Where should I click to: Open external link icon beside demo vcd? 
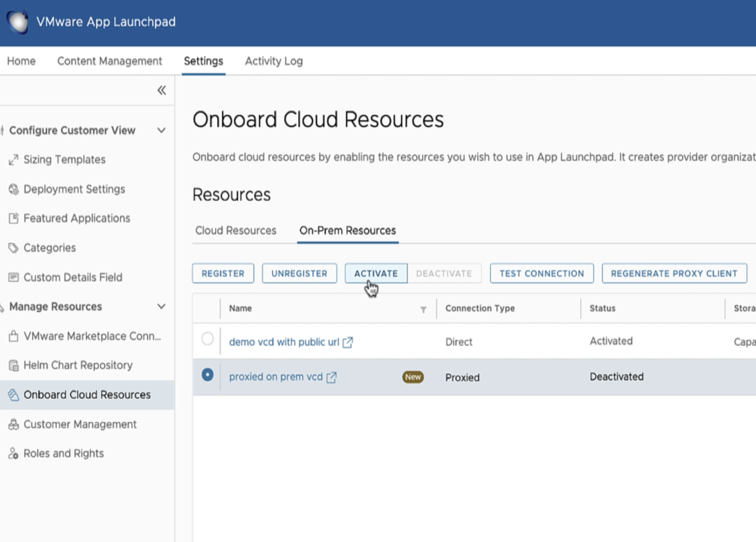click(348, 343)
